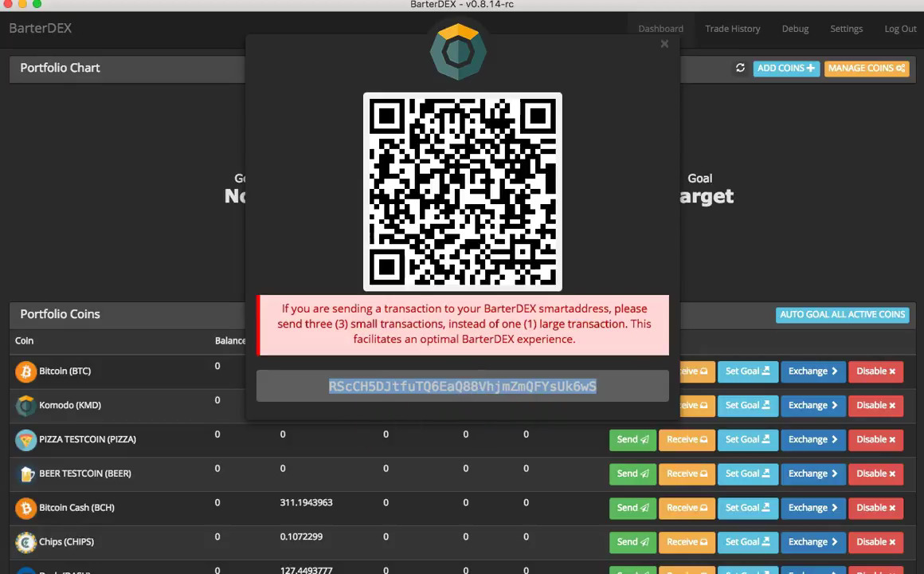Set Goal for PIZZA TESTCOIN
This screenshot has width=924, height=574.
[747, 440]
